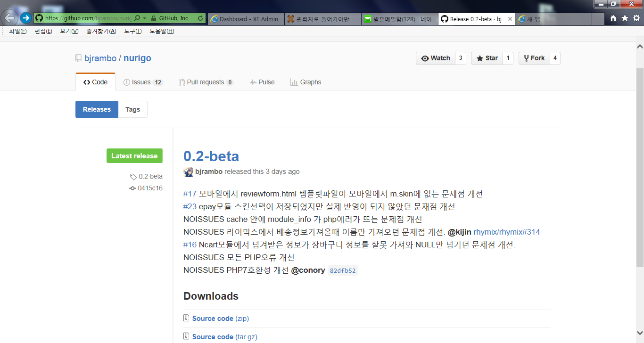Refresh the page with the reload icon
The width and height of the screenshot is (644, 343).
[x=201, y=18]
